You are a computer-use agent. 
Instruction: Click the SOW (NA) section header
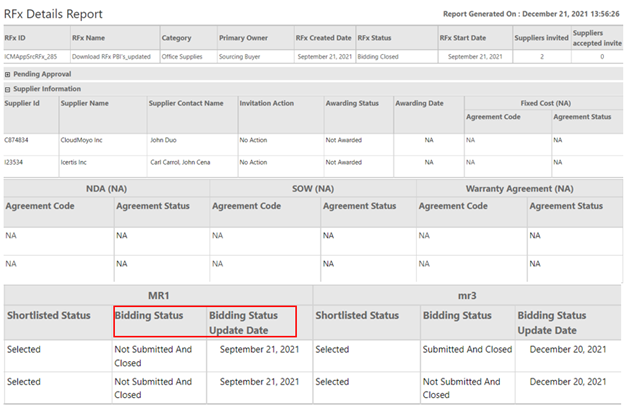(312, 187)
